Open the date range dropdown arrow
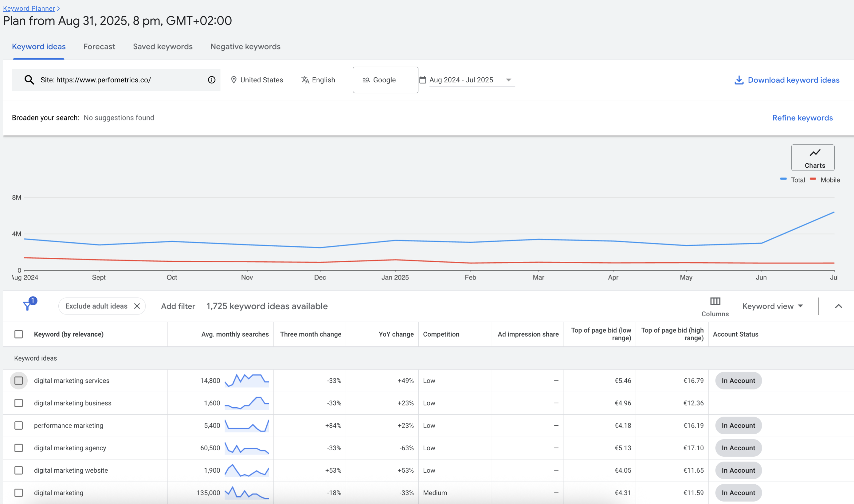854x504 pixels. click(508, 80)
